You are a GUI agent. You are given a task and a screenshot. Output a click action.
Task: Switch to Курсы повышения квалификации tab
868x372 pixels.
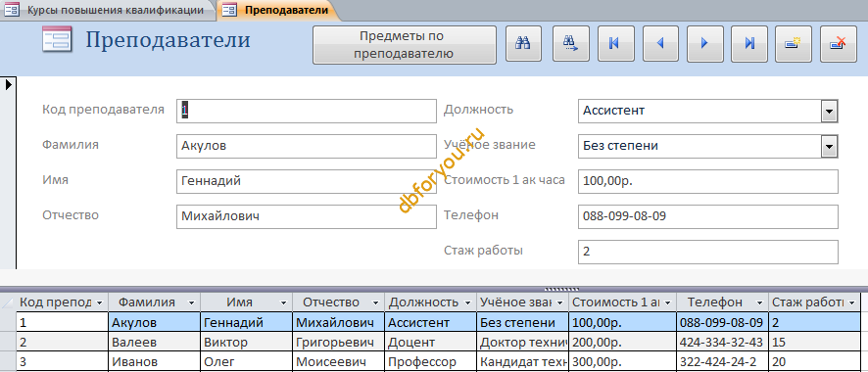[x=107, y=10]
